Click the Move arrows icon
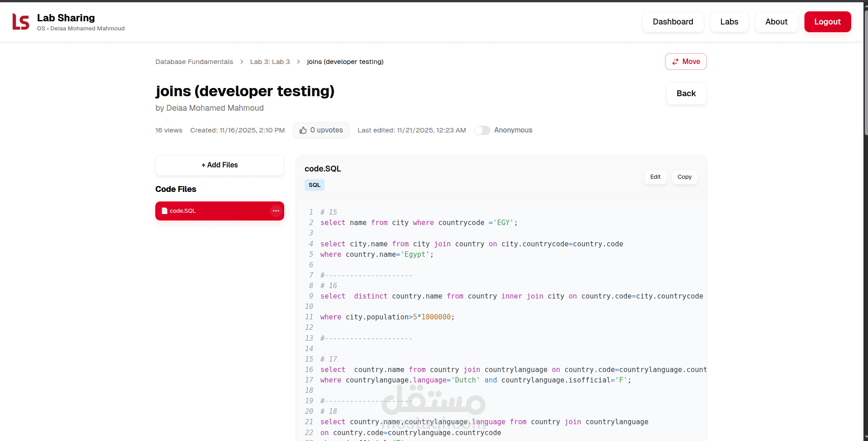 click(676, 62)
